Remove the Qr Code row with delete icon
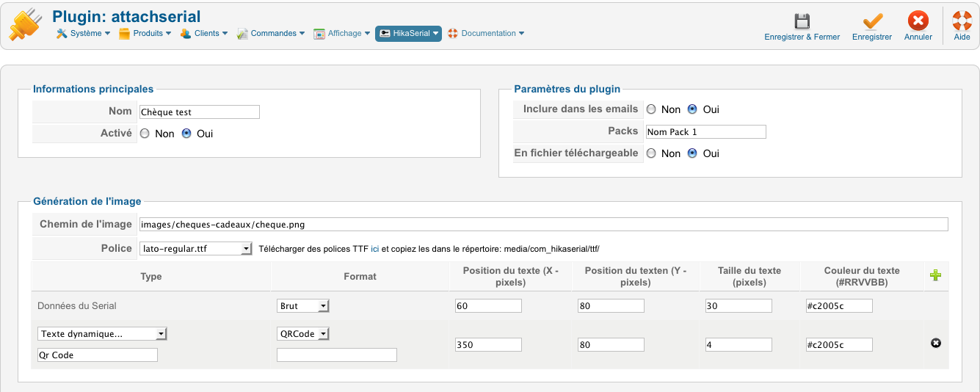The width and height of the screenshot is (980, 392). (936, 343)
